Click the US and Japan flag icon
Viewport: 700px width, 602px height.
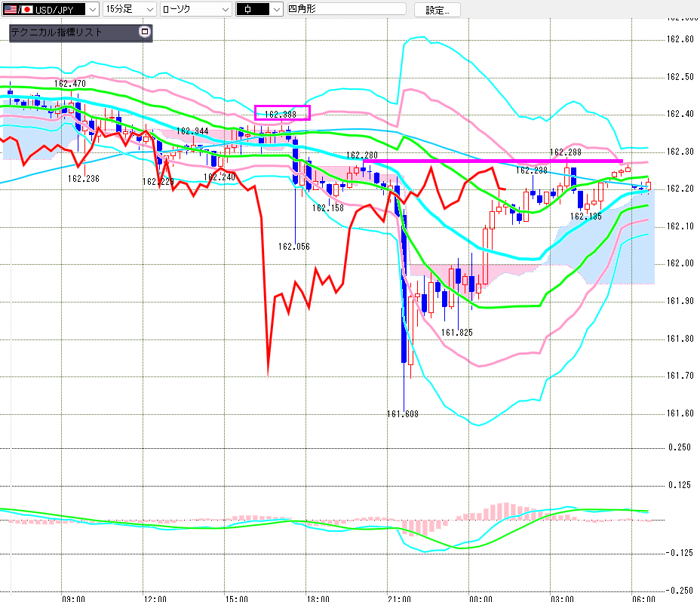(x=18, y=9)
